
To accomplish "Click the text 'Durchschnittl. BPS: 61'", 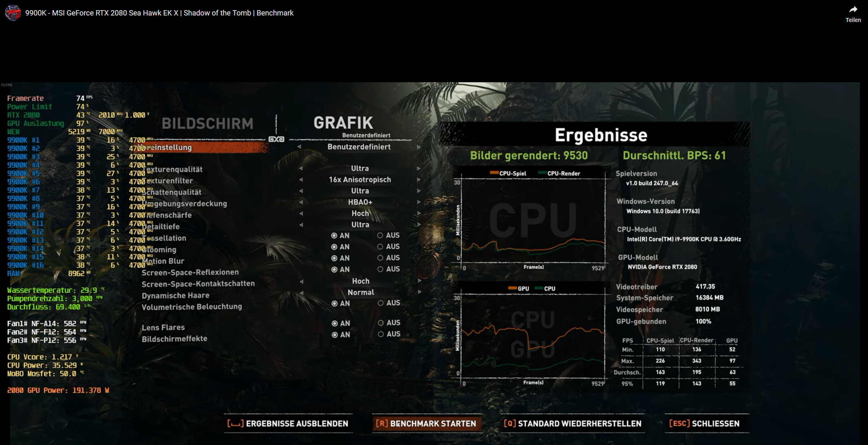I will (674, 156).
